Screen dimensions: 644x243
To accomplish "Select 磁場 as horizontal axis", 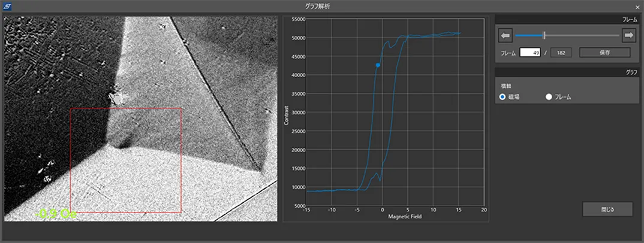I will point(502,97).
